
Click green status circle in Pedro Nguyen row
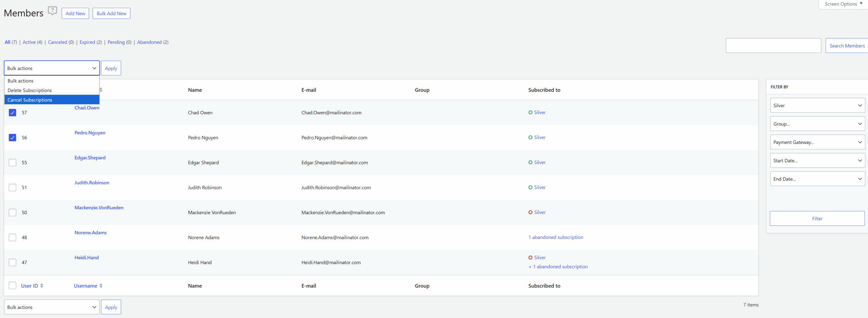point(530,137)
